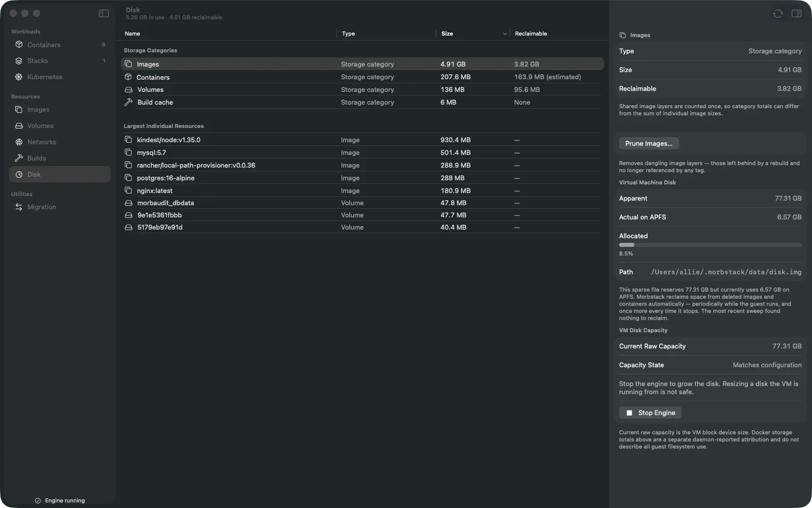The height and width of the screenshot is (508, 812).
Task: Open Kubernetes in the sidebar
Action: [x=60, y=77]
